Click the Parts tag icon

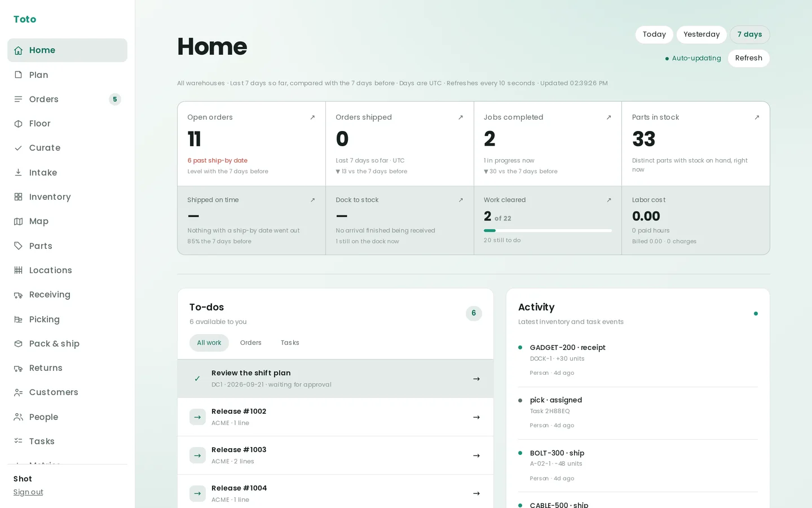point(18,246)
